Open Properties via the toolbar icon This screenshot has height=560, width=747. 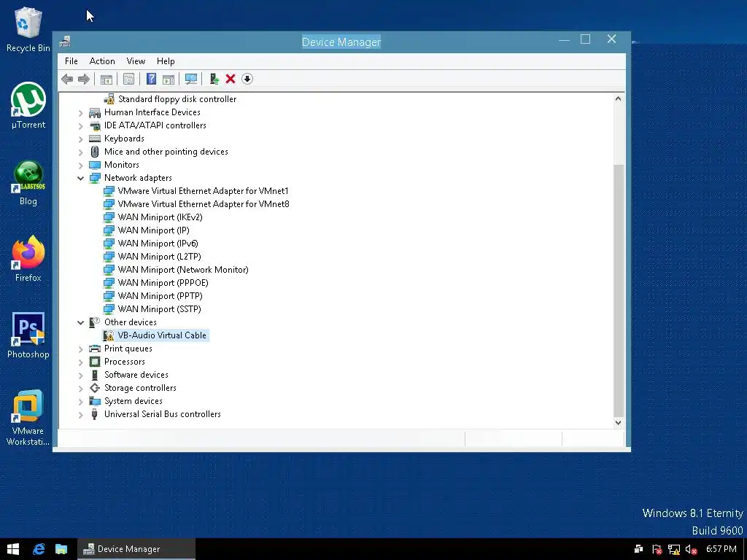(128, 79)
